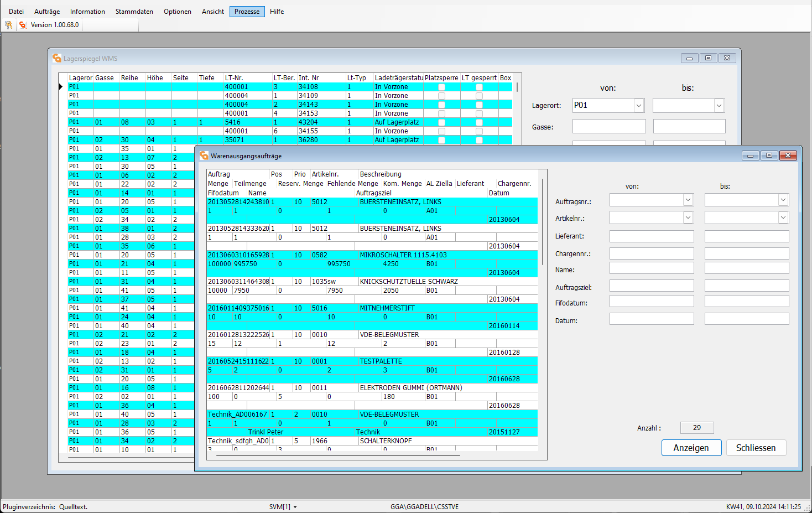
Task: Minimize the Lagerspiegel WMS window
Action: [689, 58]
